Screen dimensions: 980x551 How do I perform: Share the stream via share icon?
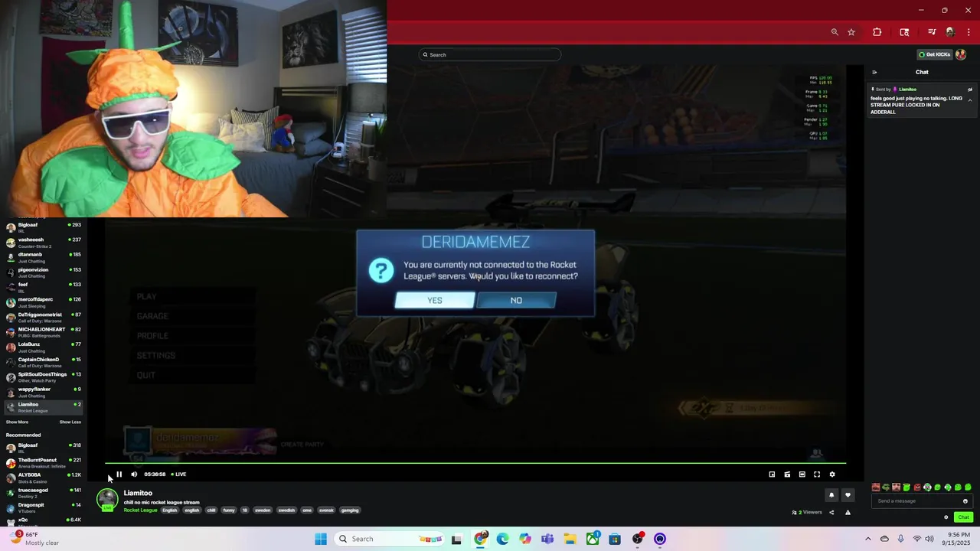point(831,512)
